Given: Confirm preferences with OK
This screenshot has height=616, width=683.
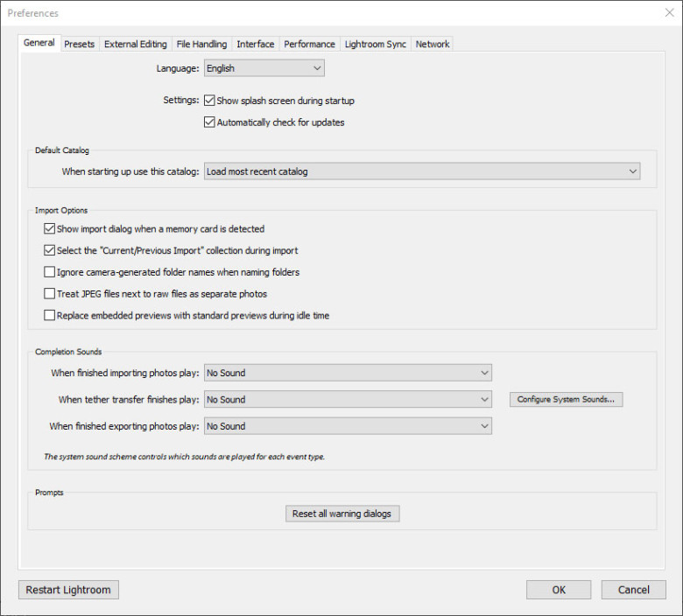Looking at the screenshot, I should tap(559, 590).
